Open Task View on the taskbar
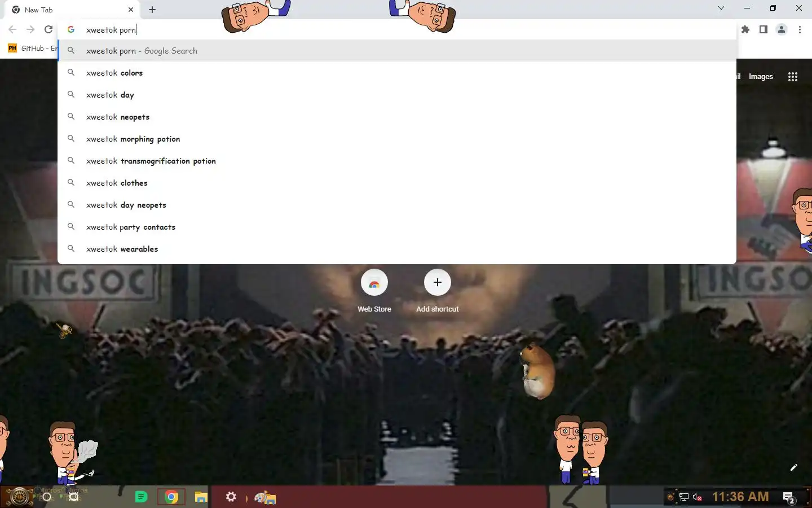This screenshot has width=812, height=508. point(73,497)
